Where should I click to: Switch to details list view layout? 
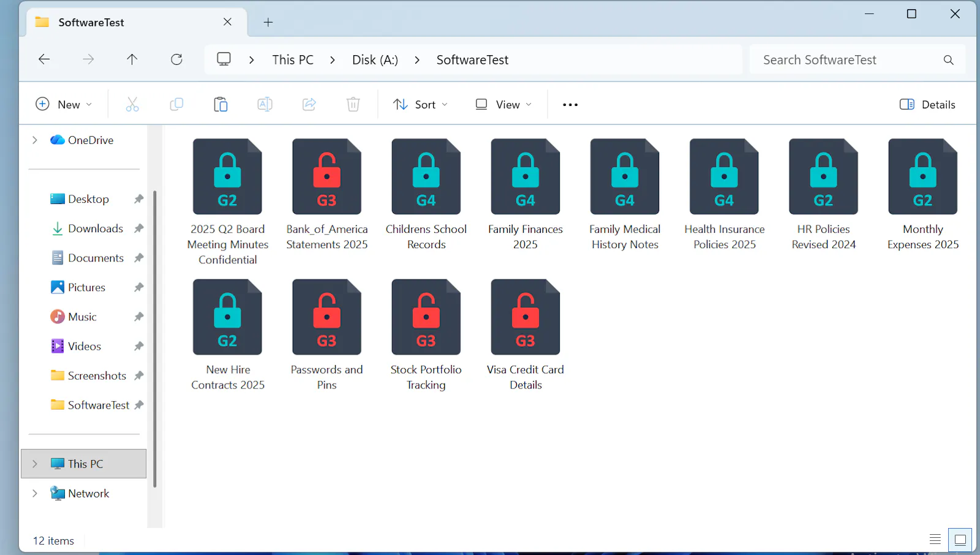click(935, 540)
